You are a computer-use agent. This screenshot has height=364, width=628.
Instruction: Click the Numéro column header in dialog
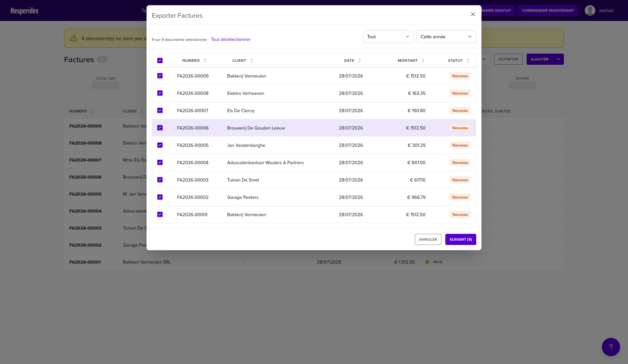[191, 61]
